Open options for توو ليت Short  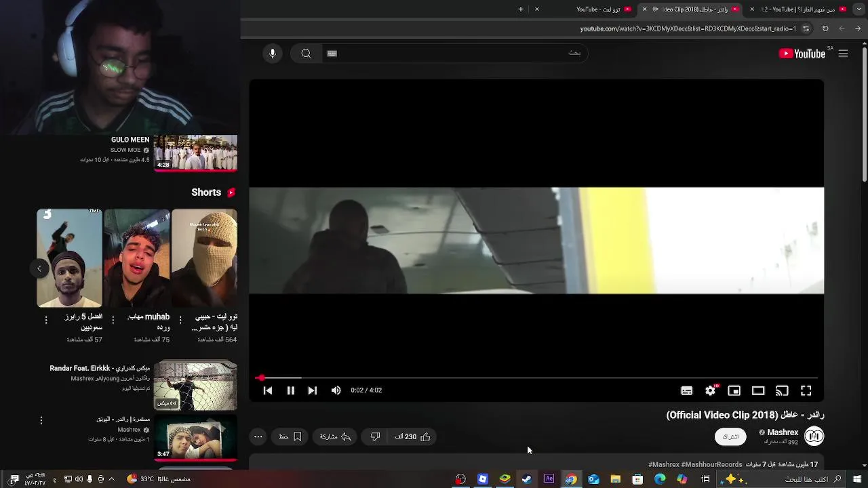(180, 319)
